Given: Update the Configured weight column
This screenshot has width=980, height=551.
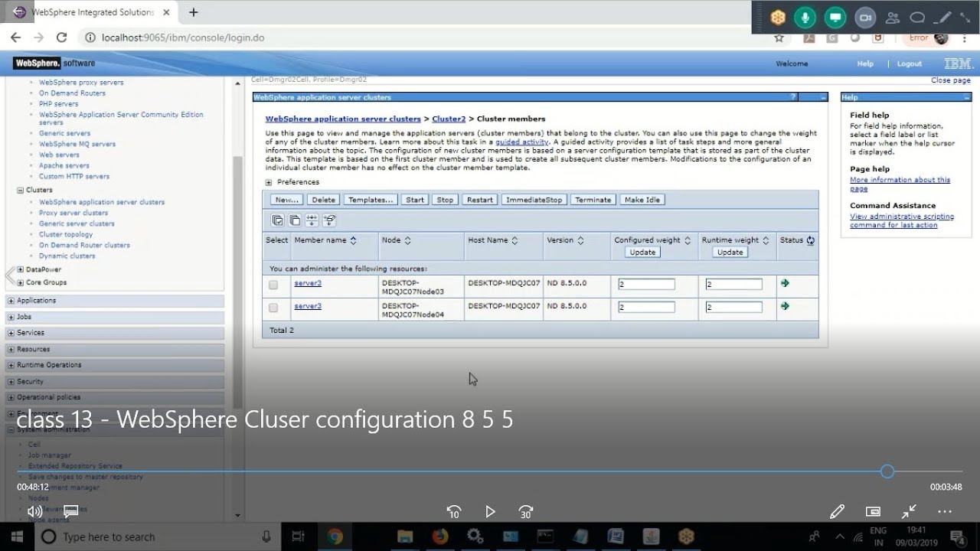Looking at the screenshot, I should click(642, 252).
